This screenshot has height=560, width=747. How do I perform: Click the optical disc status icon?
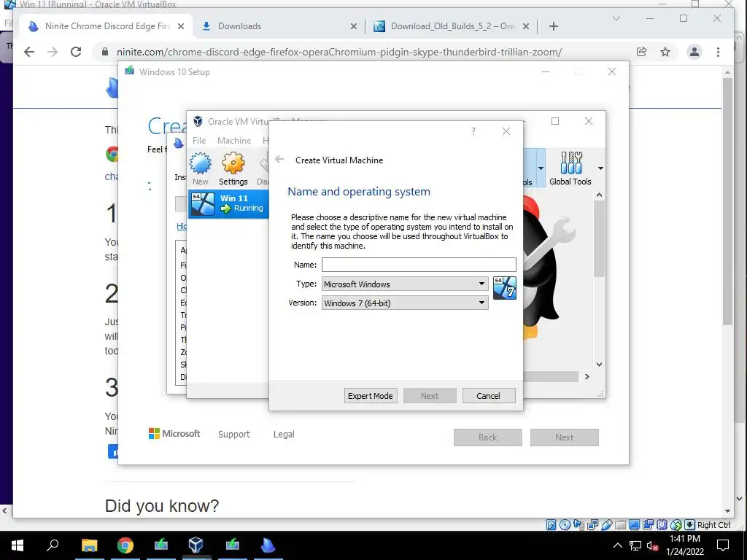pos(565,525)
